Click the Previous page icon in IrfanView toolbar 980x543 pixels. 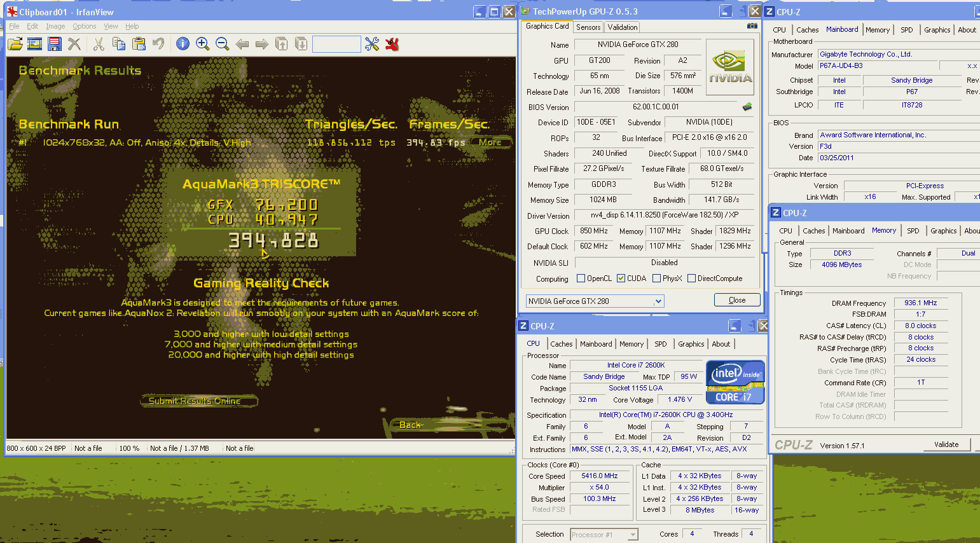pyautogui.click(x=282, y=44)
